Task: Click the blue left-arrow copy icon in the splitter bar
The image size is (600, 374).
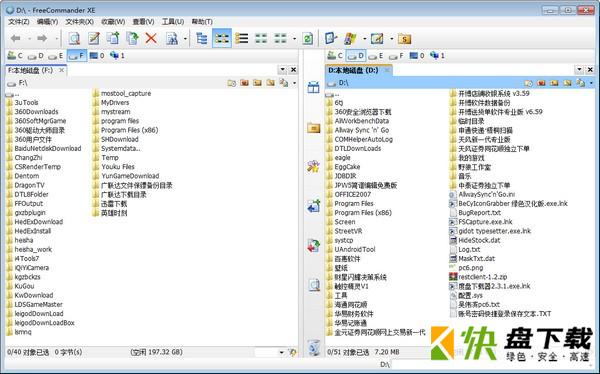Action: click(x=313, y=206)
